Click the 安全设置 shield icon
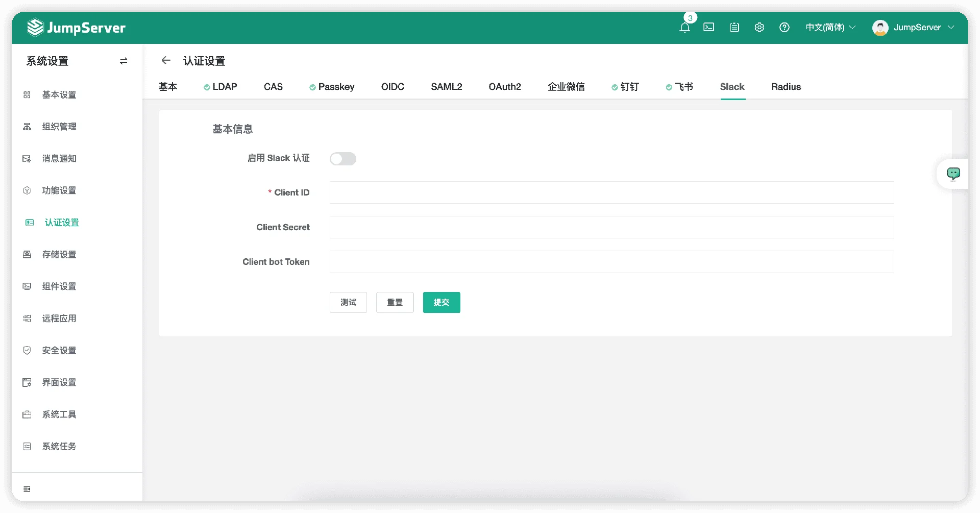 tap(27, 350)
